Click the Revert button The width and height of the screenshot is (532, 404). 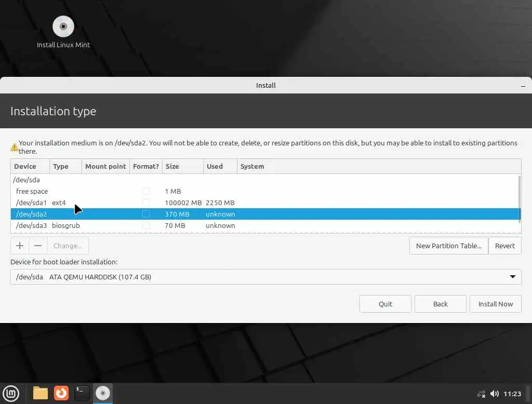tap(504, 246)
